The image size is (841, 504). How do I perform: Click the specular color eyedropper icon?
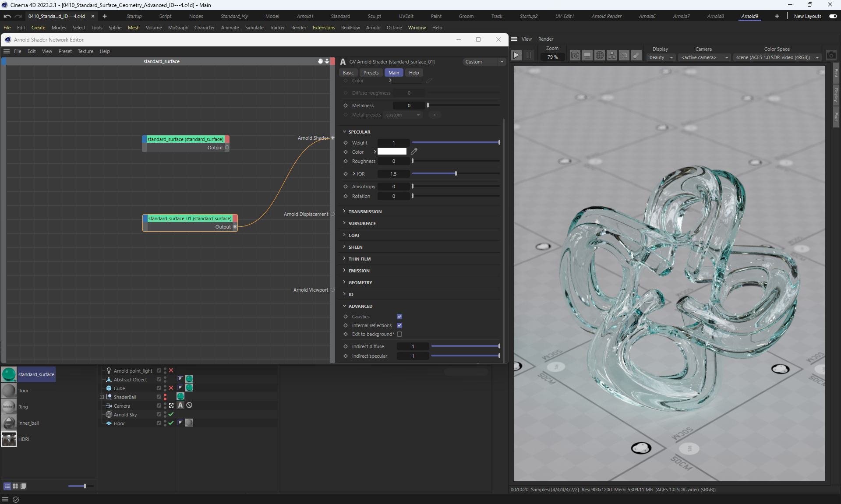pyautogui.click(x=414, y=152)
